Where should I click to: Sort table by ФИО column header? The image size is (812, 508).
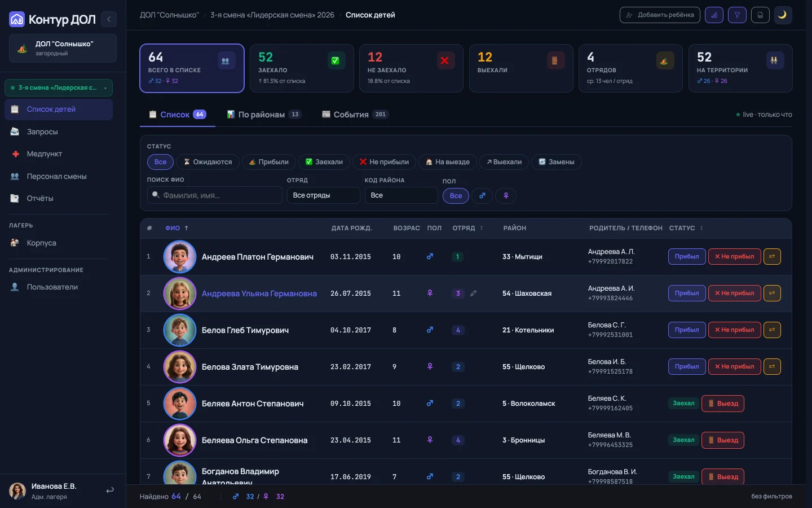[x=176, y=229]
